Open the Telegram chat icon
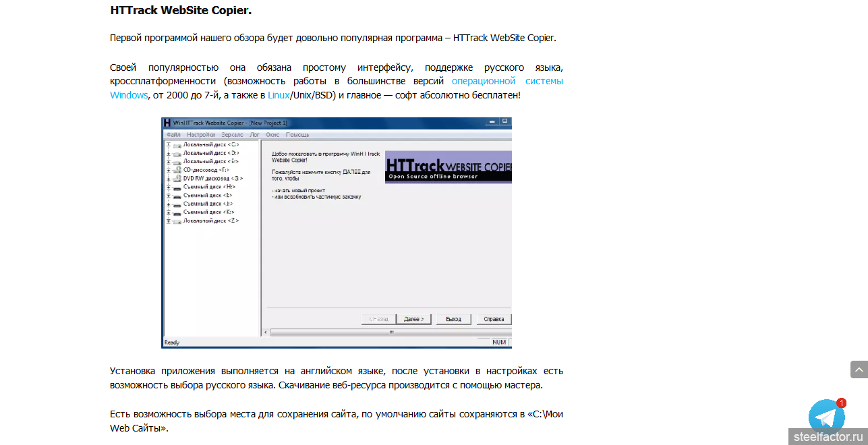Image resolution: width=868 pixels, height=445 pixels. coord(826,415)
